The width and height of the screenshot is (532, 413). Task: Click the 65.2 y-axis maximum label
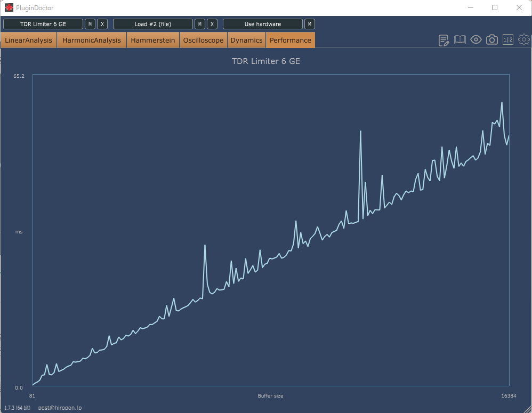19,76
